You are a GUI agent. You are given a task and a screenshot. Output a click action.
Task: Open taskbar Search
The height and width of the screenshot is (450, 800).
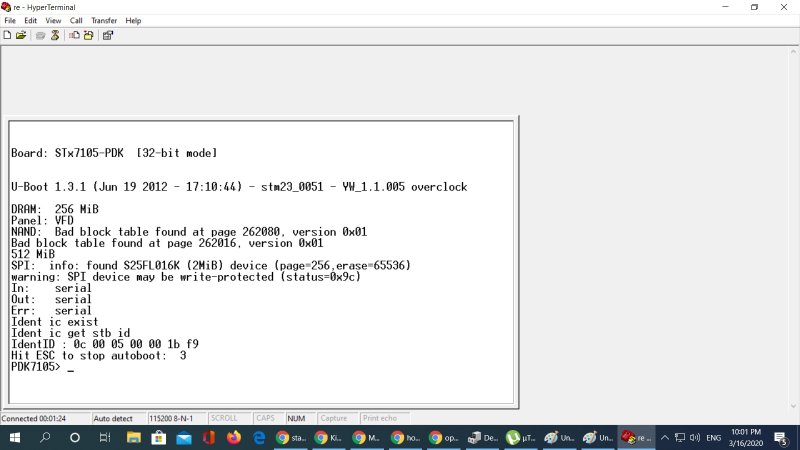[x=45, y=438]
